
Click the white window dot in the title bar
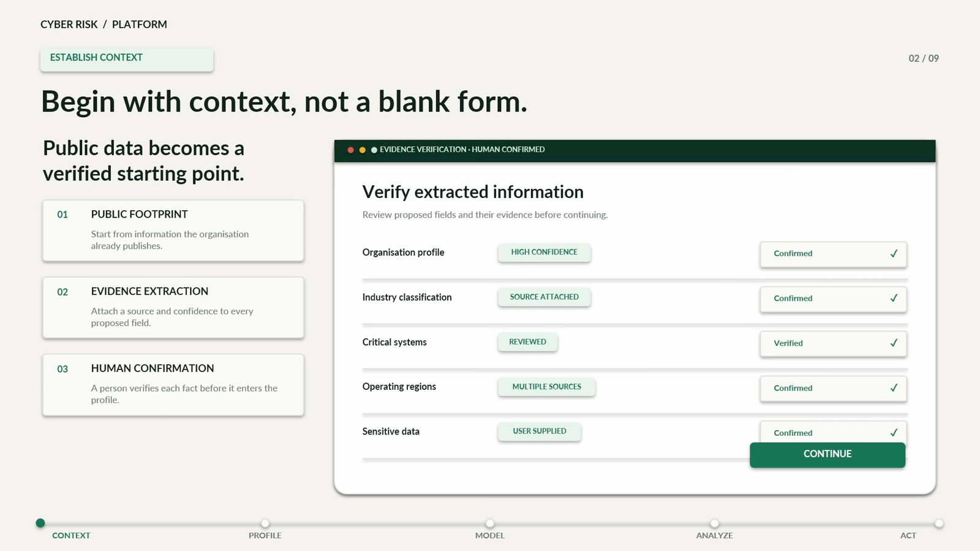tap(374, 150)
